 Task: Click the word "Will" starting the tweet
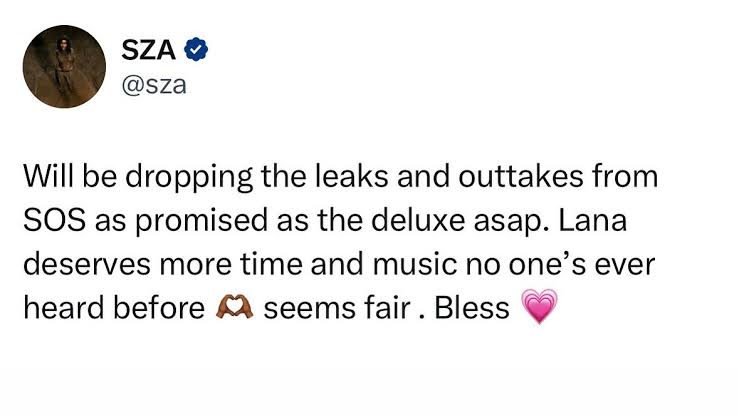pos(48,176)
